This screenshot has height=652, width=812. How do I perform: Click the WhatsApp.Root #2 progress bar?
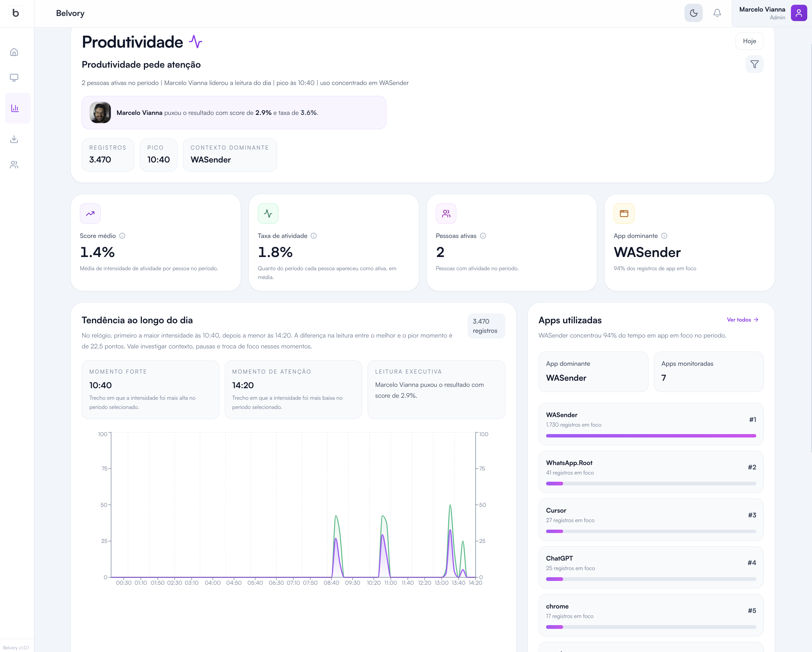(x=651, y=483)
